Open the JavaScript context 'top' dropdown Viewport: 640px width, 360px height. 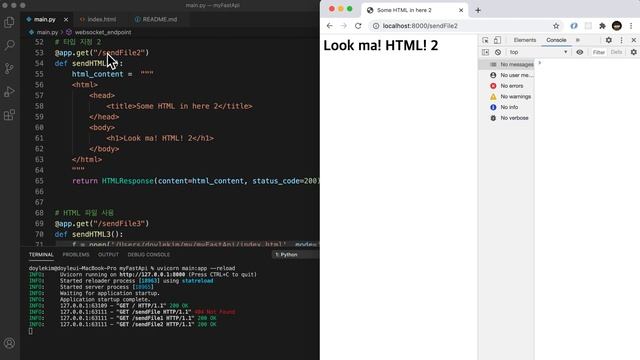[x=538, y=52]
